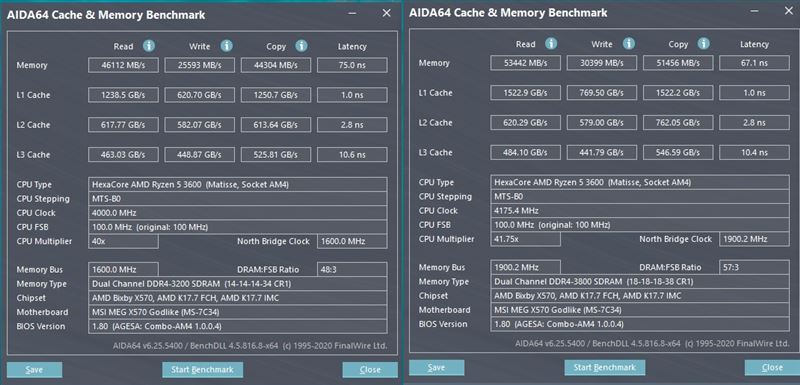Select Memory Read value 53442 MB/s
Screen dimensions: 800x385
pyautogui.click(x=526, y=63)
